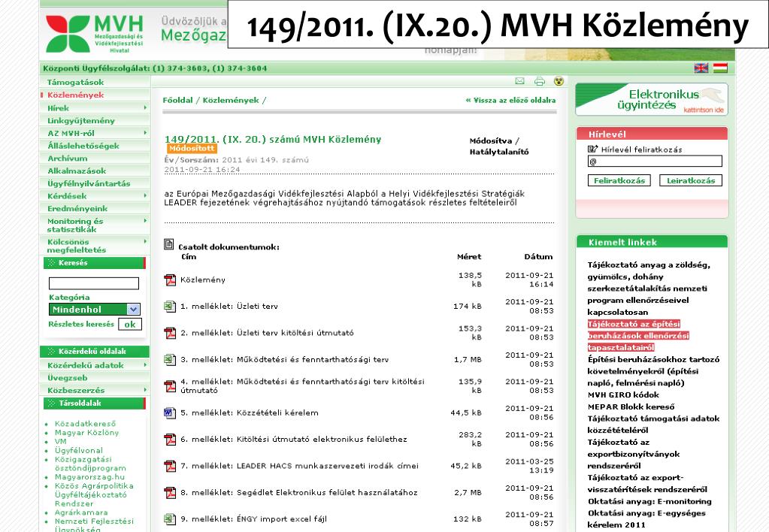Expand the Kölcsönös megfeleltetés arrow
This screenshot has width=769, height=532.
coord(145,241)
